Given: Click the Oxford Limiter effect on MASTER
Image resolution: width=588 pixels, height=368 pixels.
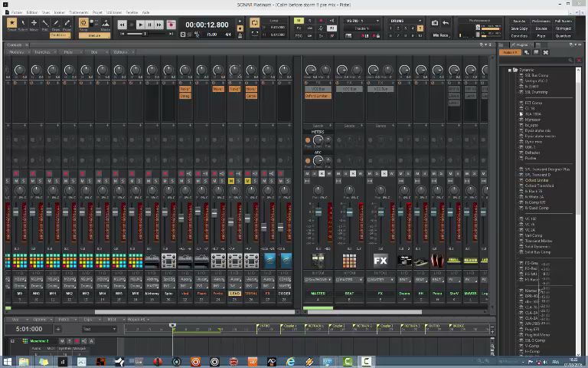Looking at the screenshot, I should click(317, 96).
